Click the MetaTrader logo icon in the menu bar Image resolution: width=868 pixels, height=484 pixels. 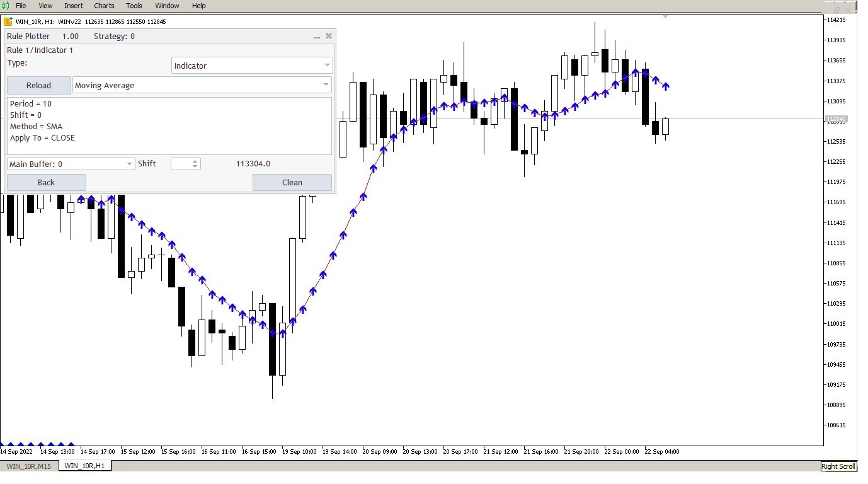tap(6, 6)
